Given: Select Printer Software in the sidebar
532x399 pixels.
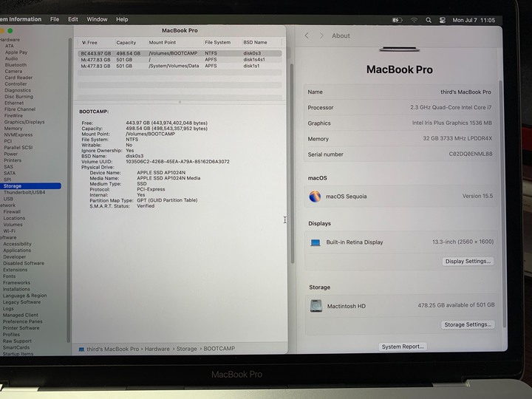Looking at the screenshot, I should 21,328.
